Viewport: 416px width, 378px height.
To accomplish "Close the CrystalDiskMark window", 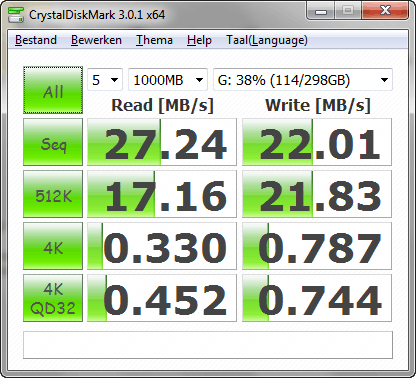I will click(x=385, y=11).
